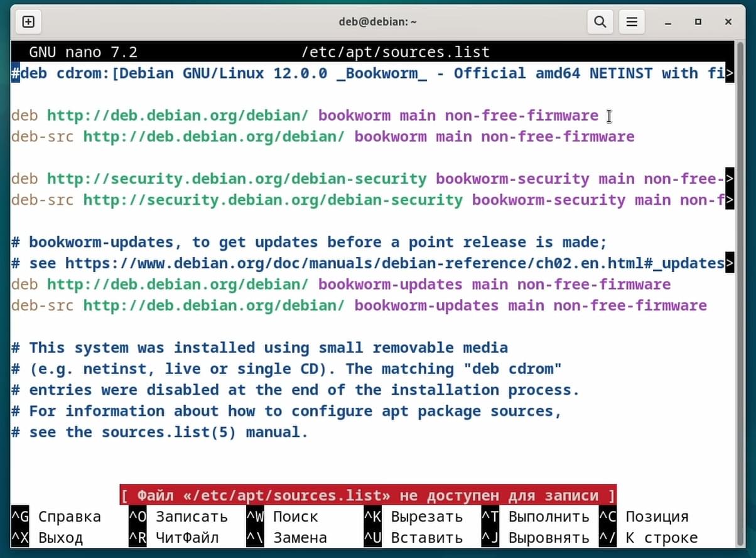The image size is (756, 558).
Task: Click the "^W Поиск" search shortcut
Action: click(282, 517)
